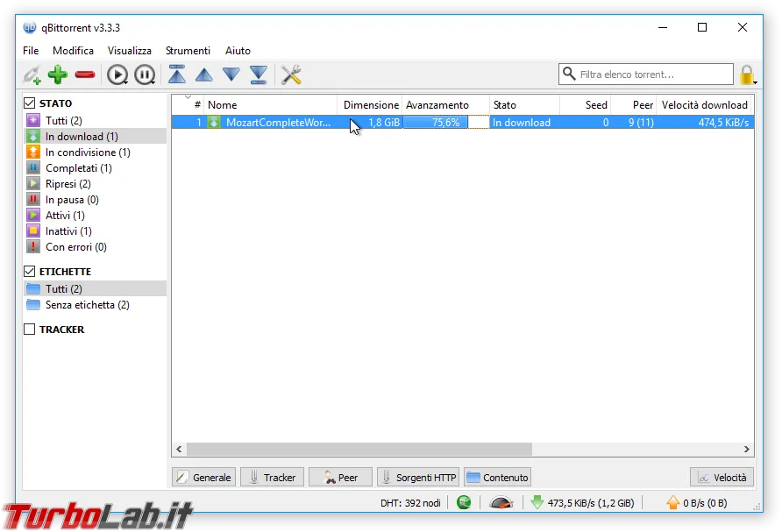Click the green connection status globe icon
This screenshot has height=532, width=782.
(x=464, y=502)
